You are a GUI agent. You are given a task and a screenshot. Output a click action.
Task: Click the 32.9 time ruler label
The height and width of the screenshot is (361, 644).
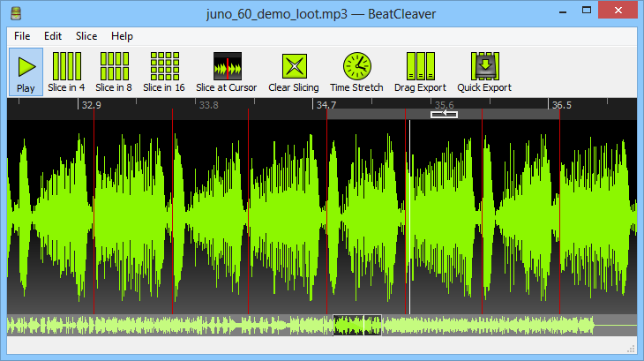(91, 105)
